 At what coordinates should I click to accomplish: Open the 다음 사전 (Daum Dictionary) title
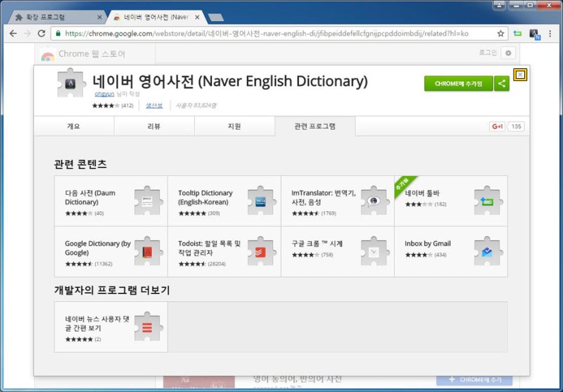click(x=90, y=198)
